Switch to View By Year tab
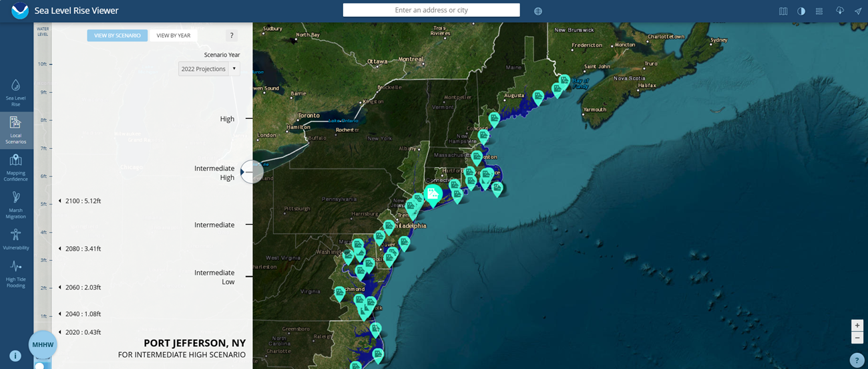Screen dimensions: 868x369 click(x=174, y=35)
